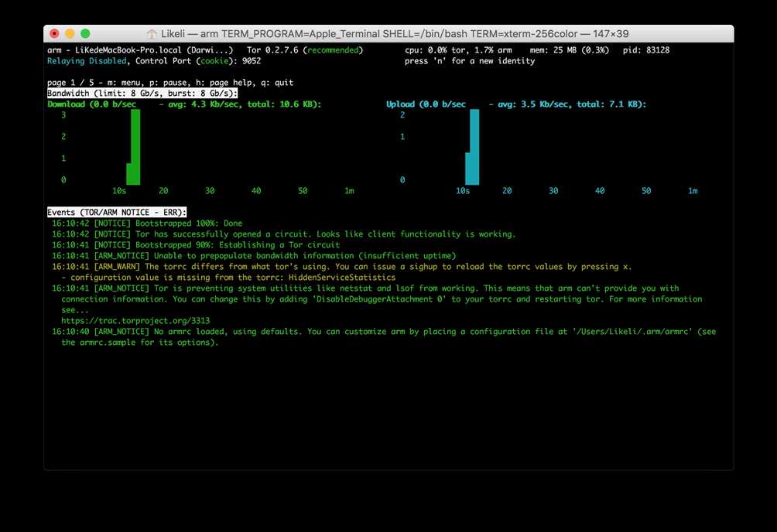This screenshot has width=777, height=532.
Task: Click the 'successfully opened a circuit' log line
Action: 284,234
